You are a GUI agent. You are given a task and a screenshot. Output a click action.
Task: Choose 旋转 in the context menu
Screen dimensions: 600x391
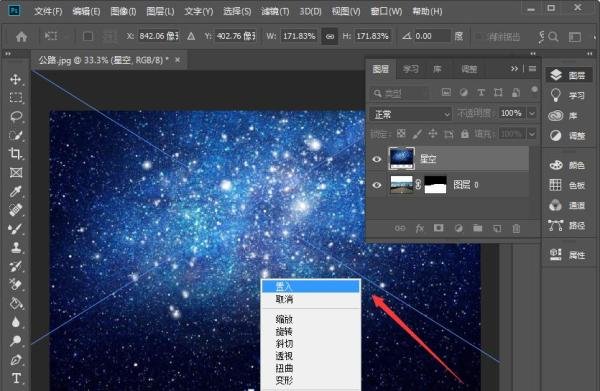[311, 331]
